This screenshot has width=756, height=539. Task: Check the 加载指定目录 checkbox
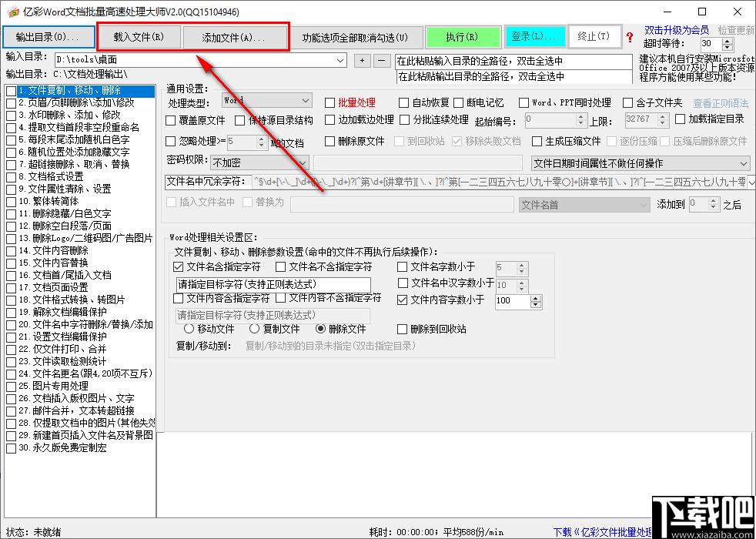681,119
